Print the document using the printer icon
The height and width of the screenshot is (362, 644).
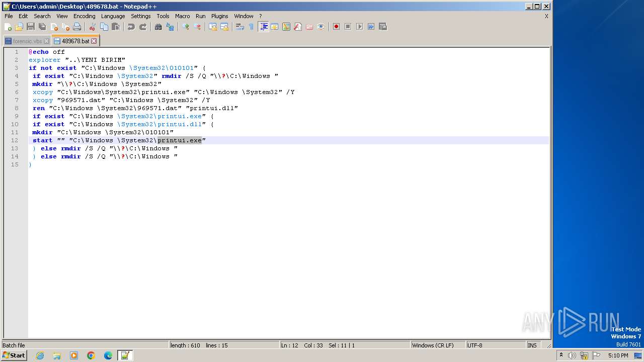77,27
